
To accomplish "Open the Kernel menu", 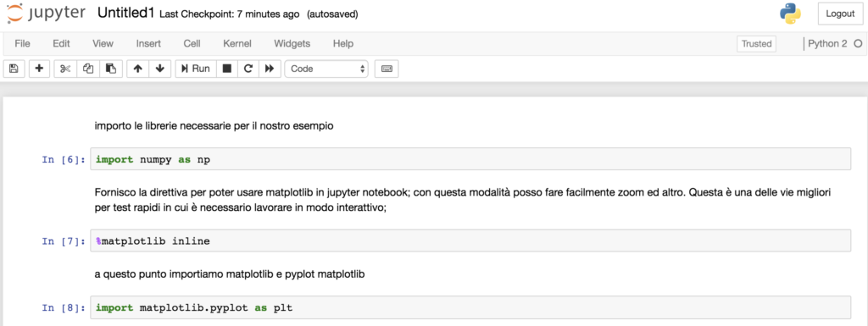I will [x=237, y=44].
